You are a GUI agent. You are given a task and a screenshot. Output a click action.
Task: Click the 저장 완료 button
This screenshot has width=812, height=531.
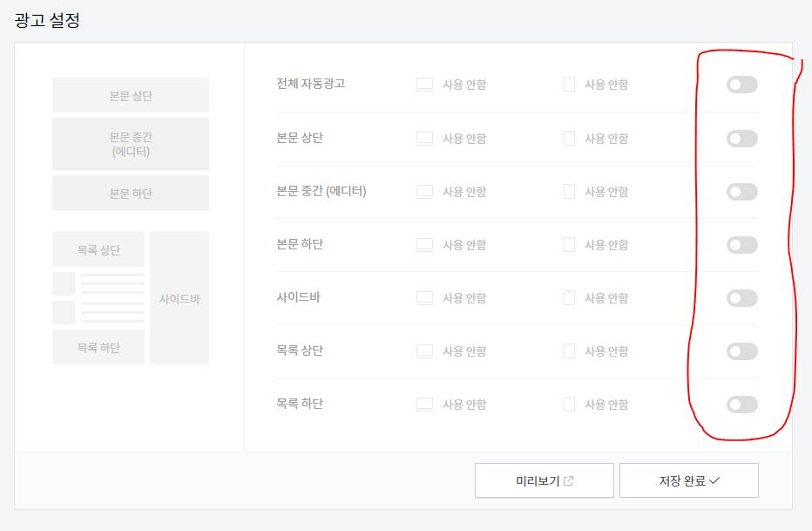coord(689,480)
